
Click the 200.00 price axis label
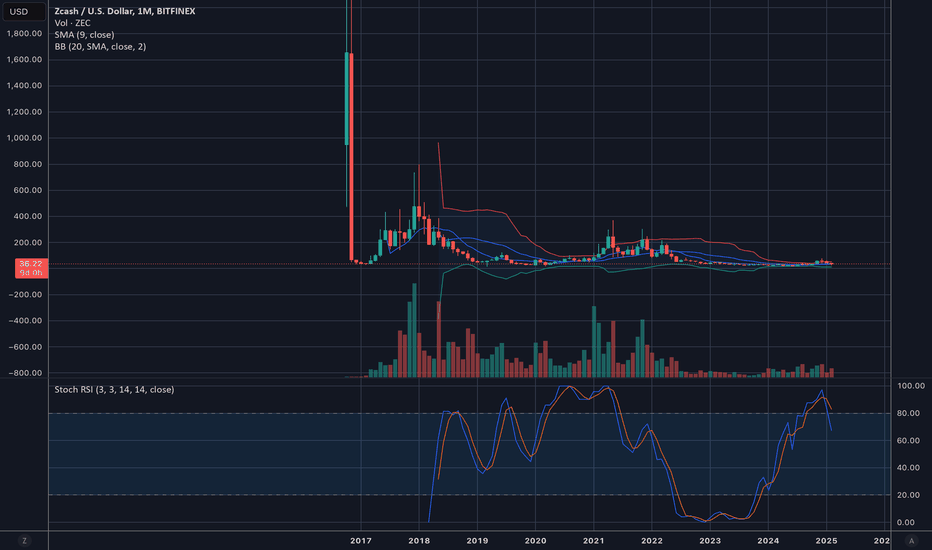pos(28,243)
